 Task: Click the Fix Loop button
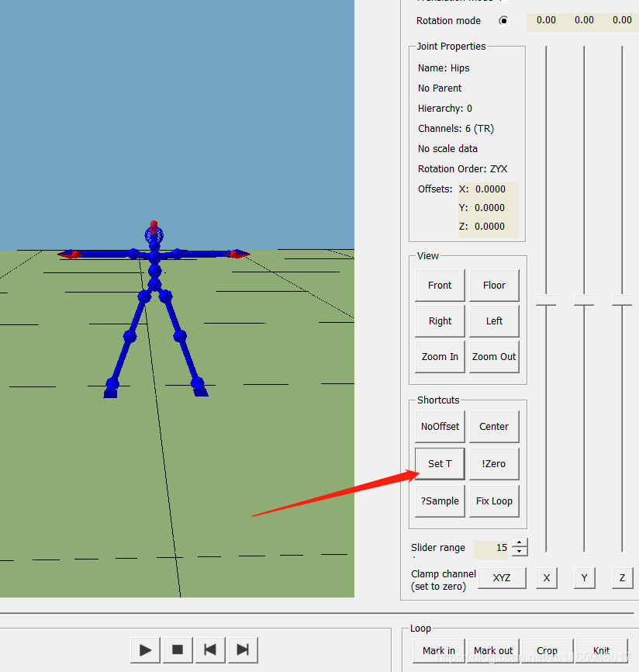[x=494, y=501]
